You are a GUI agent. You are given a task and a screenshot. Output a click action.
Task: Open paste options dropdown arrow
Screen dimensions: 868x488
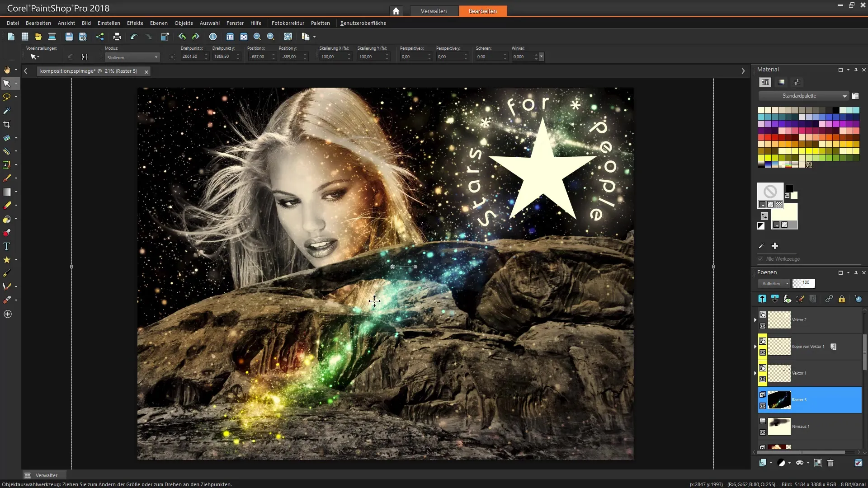tap(314, 37)
